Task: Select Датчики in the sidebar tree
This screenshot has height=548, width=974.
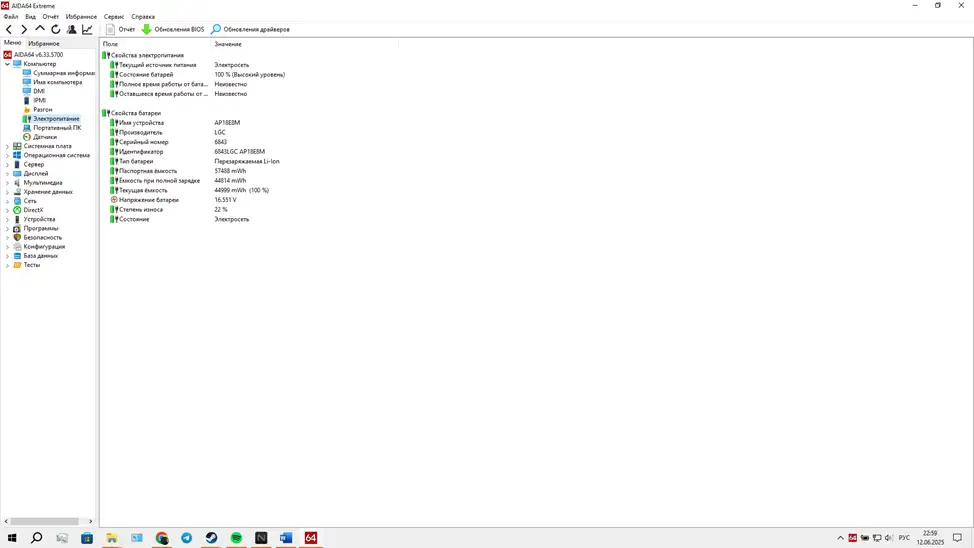Action: [45, 137]
